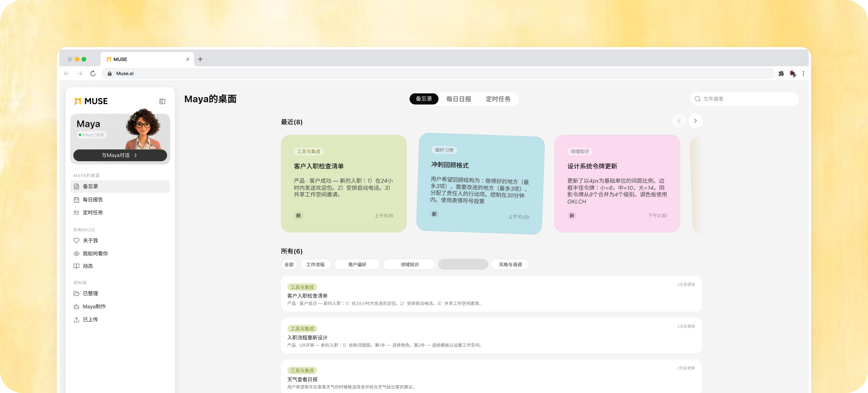
Task: Switch to the 每日日报 top tab
Action: [458, 99]
